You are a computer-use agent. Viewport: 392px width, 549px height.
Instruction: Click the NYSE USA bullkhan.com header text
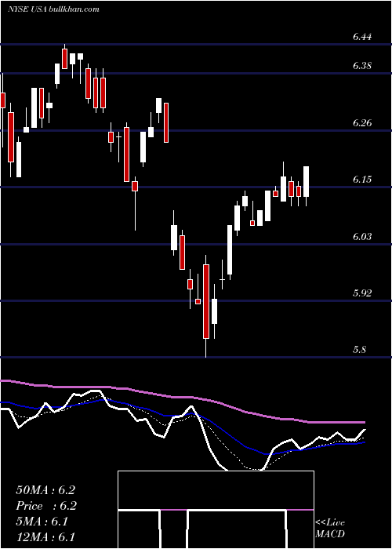[x=53, y=9]
